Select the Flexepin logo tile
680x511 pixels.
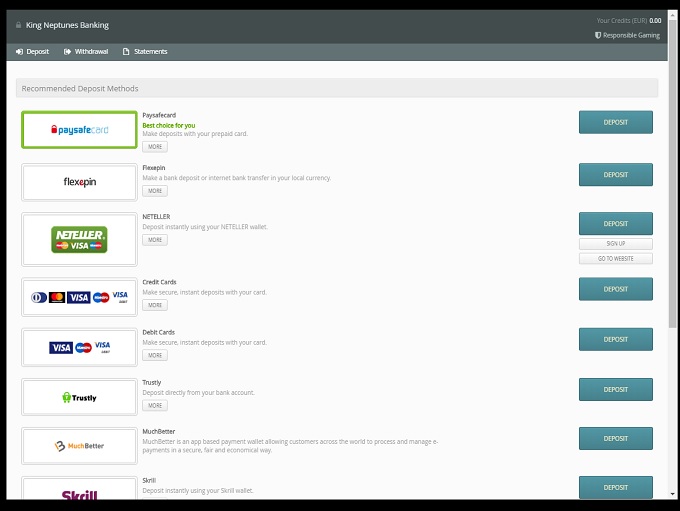click(x=79, y=182)
